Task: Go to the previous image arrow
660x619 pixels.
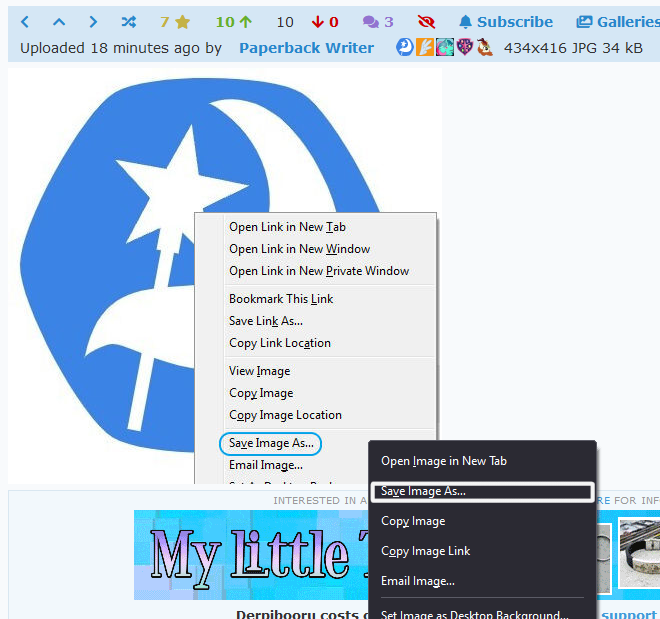Action: [25, 22]
